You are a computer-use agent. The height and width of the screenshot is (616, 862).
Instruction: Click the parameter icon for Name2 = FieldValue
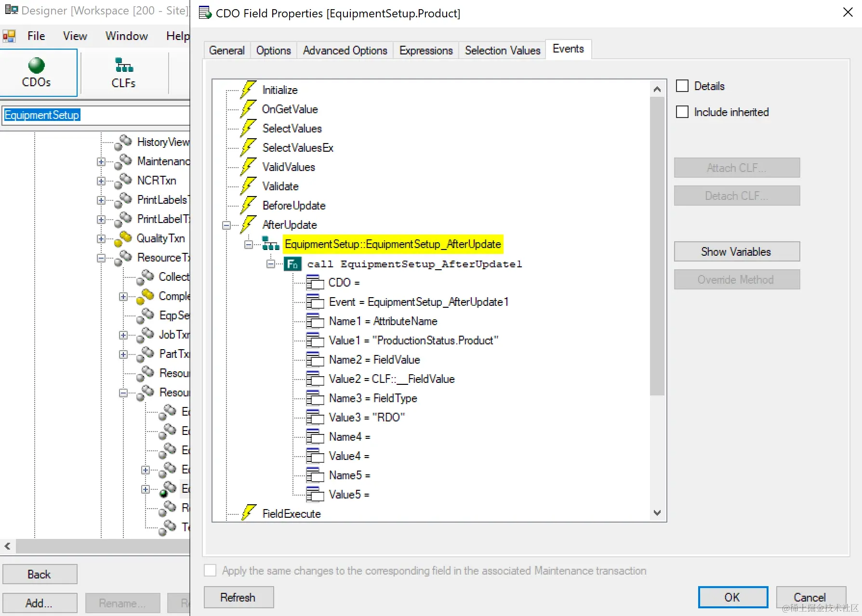[315, 359]
